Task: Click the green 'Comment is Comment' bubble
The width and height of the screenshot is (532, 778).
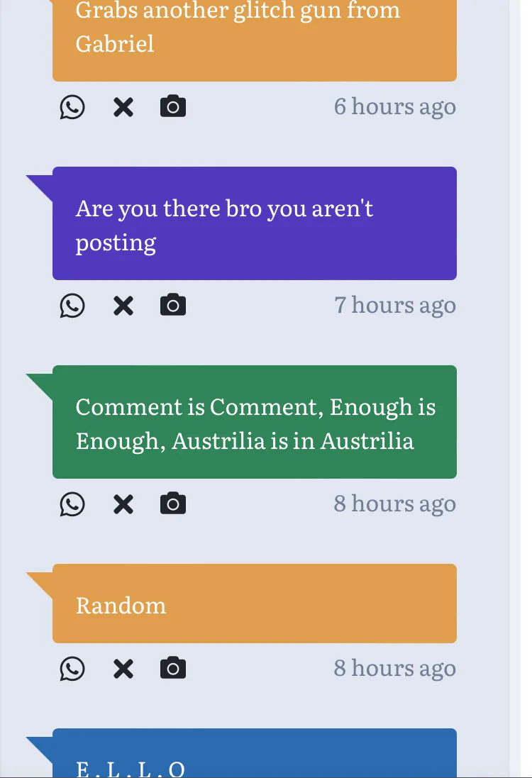Action: 254,423
